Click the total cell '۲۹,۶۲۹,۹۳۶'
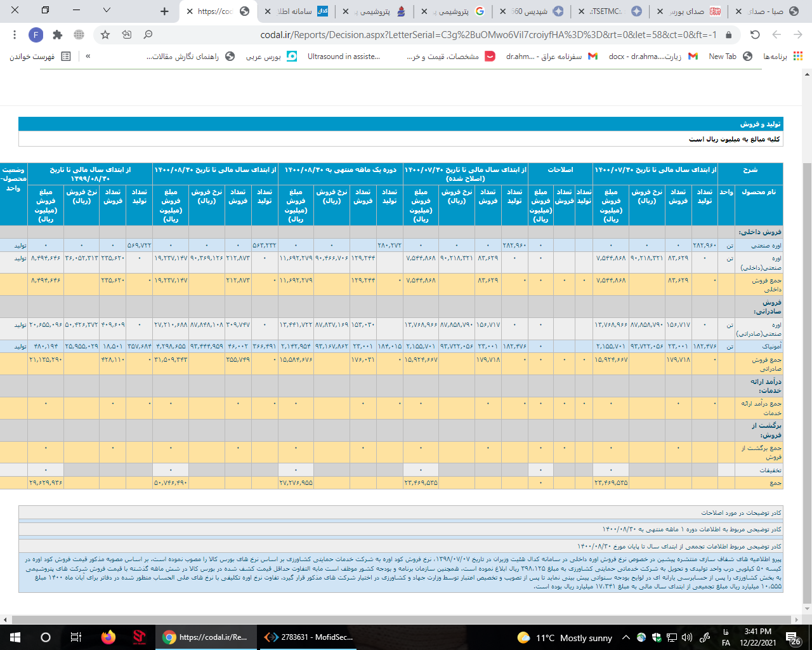Screen dimensions: 812x650 (x=46, y=483)
